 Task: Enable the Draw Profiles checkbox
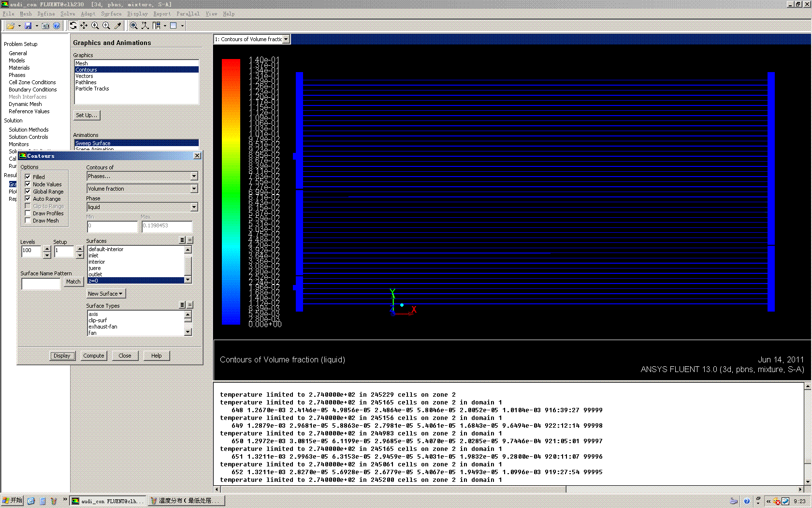(28, 213)
